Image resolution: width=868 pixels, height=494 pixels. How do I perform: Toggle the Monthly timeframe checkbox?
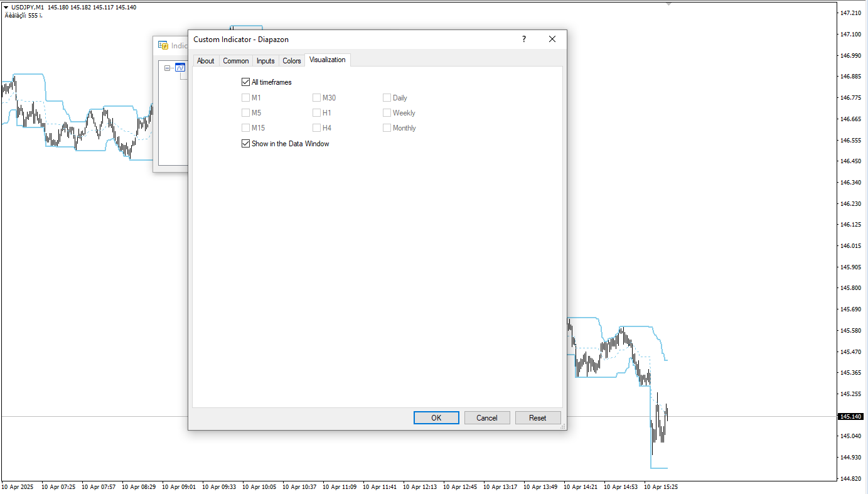tap(387, 128)
